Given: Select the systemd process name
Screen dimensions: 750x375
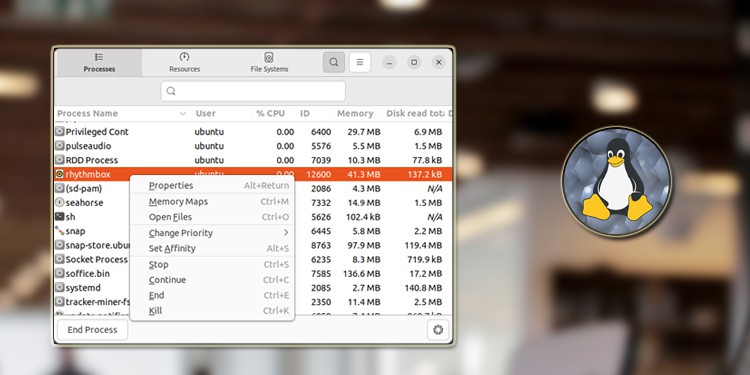Looking at the screenshot, I should pyautogui.click(x=83, y=287).
